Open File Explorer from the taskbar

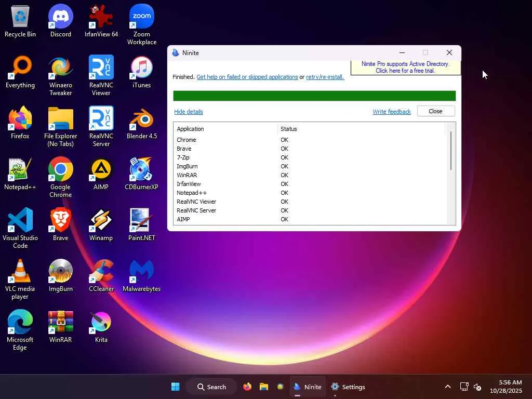click(263, 387)
